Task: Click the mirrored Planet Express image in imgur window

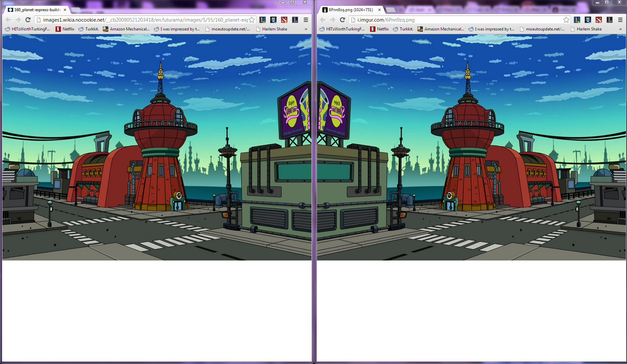Action: point(472,147)
